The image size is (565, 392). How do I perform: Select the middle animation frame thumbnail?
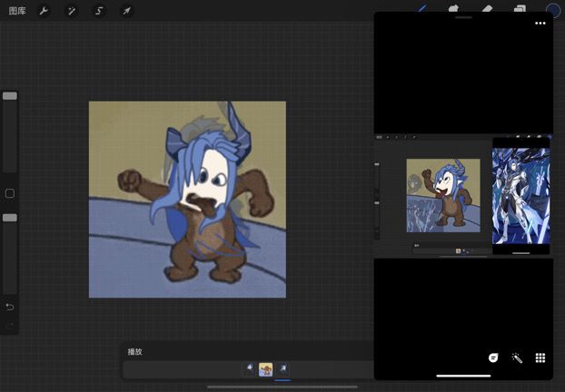(x=266, y=369)
